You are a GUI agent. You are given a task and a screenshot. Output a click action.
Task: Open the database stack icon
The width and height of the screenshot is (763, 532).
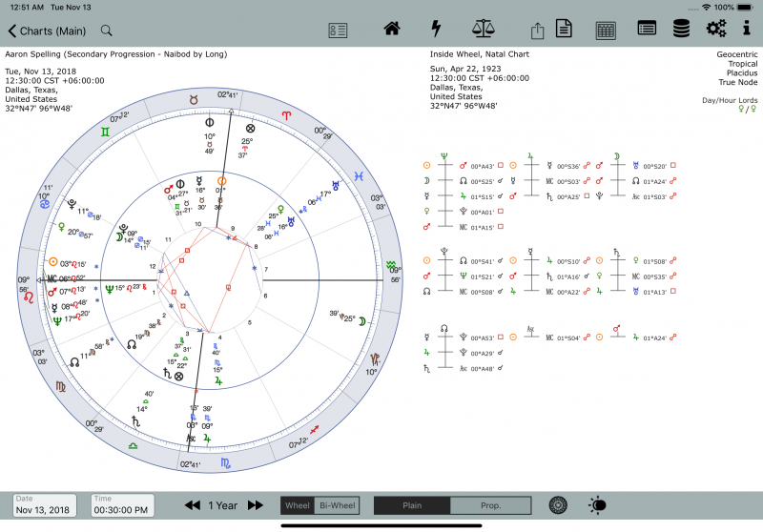pyautogui.click(x=681, y=29)
